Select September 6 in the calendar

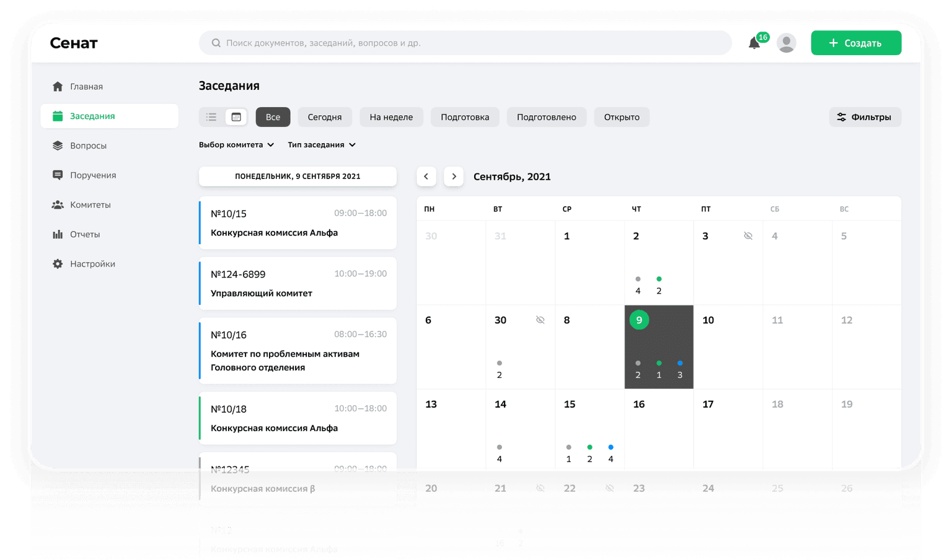[x=451, y=347]
